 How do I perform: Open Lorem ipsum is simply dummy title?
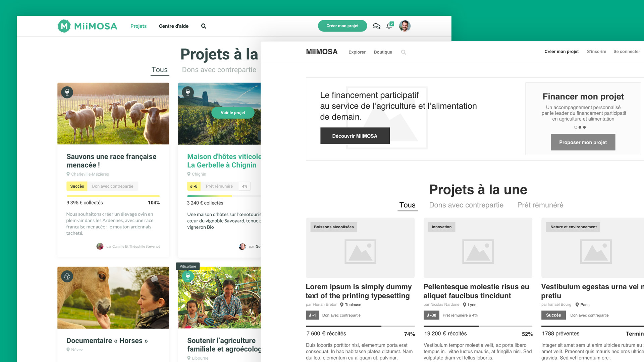click(359, 291)
